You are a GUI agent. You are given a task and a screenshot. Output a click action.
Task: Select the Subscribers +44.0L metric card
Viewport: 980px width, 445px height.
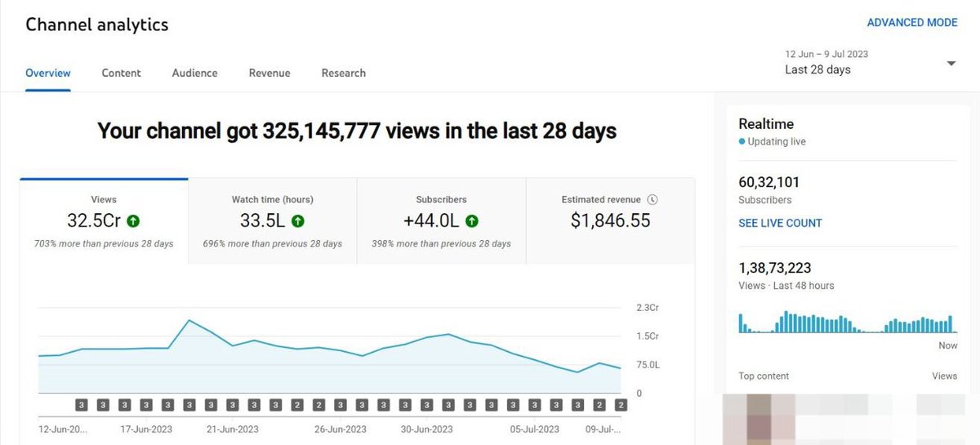point(441,221)
